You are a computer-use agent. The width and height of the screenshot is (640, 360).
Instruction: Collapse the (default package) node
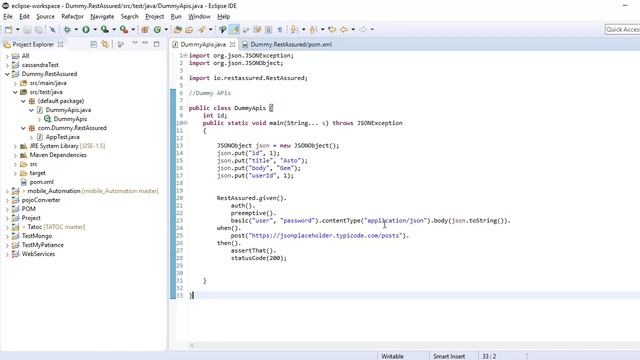pos(23,101)
